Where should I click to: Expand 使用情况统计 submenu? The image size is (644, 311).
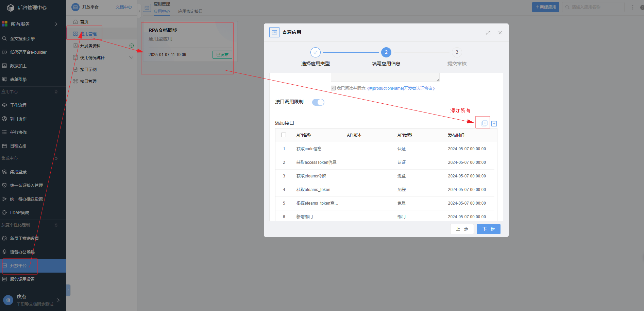[x=131, y=57]
